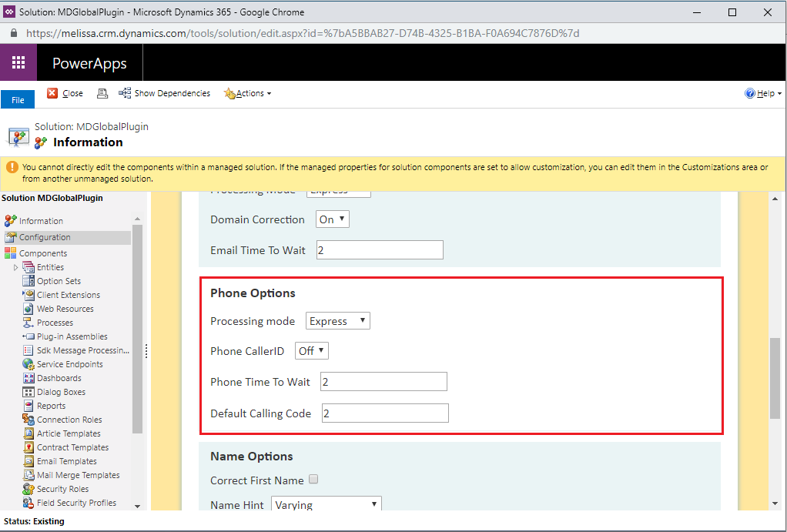The height and width of the screenshot is (532, 787).
Task: Open Security Roles in the sidebar
Action: pos(62,489)
